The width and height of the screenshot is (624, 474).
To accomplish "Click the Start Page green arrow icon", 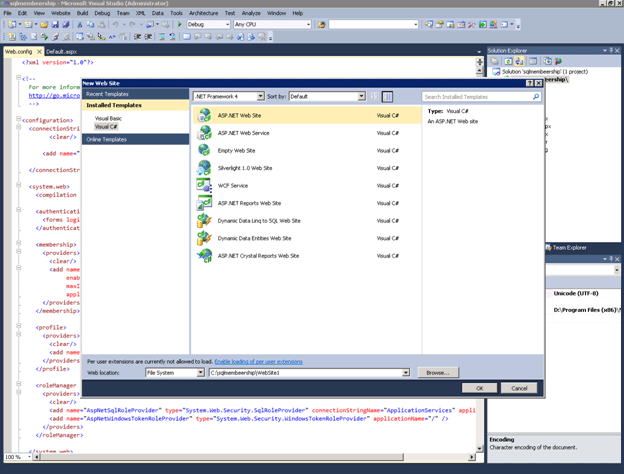I will [482, 25].
